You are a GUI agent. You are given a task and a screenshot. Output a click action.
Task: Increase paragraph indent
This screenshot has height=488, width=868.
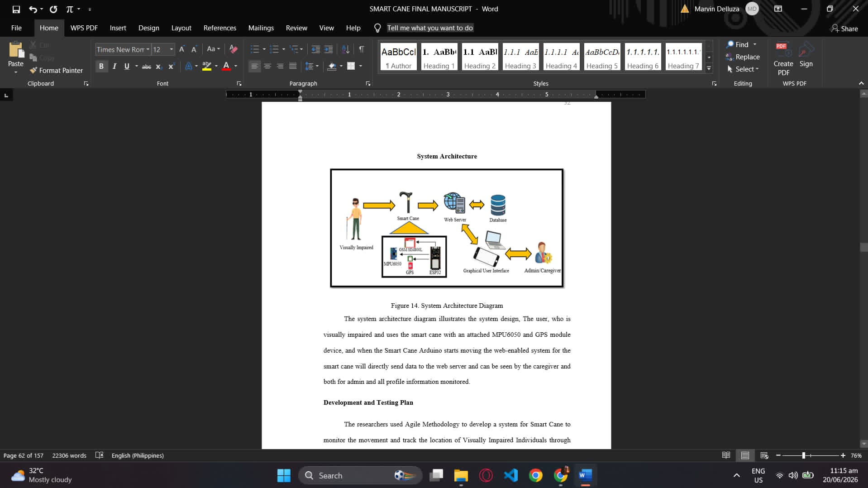(329, 49)
